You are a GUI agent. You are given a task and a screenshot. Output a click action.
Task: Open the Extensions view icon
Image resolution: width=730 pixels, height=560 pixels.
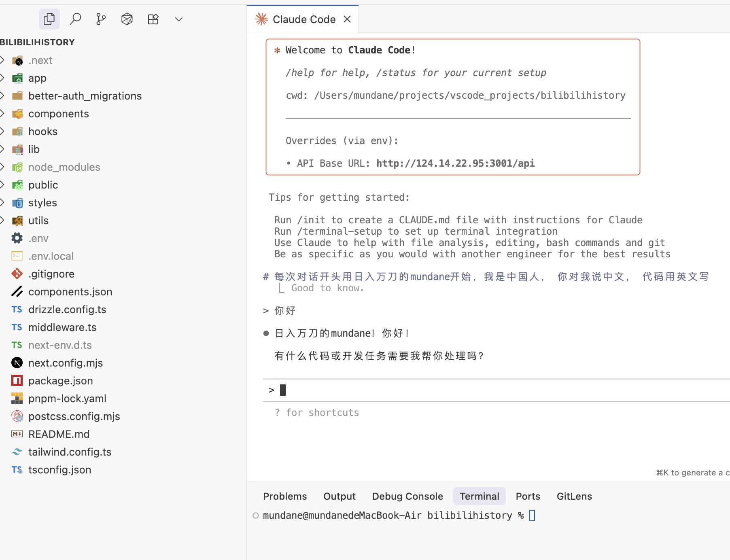[x=153, y=19]
